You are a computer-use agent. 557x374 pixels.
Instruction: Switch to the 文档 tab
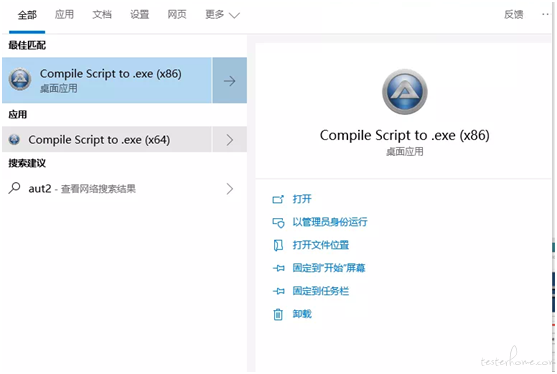point(102,15)
